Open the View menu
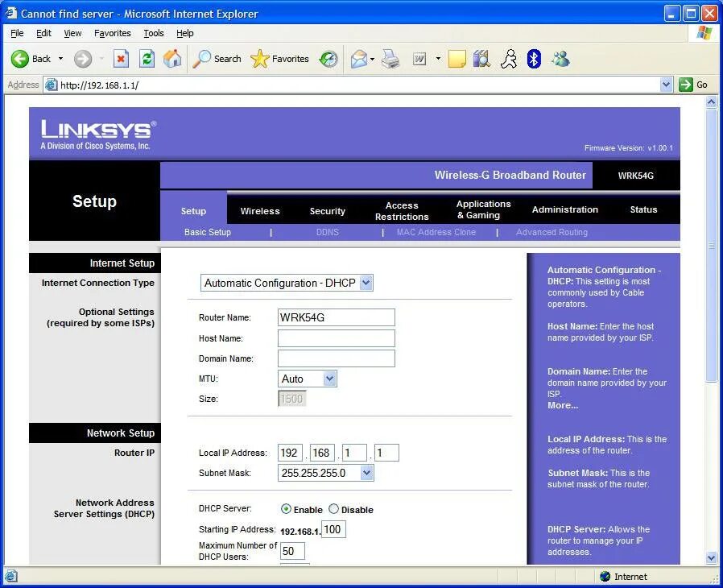This screenshot has height=588, width=723. point(72,33)
